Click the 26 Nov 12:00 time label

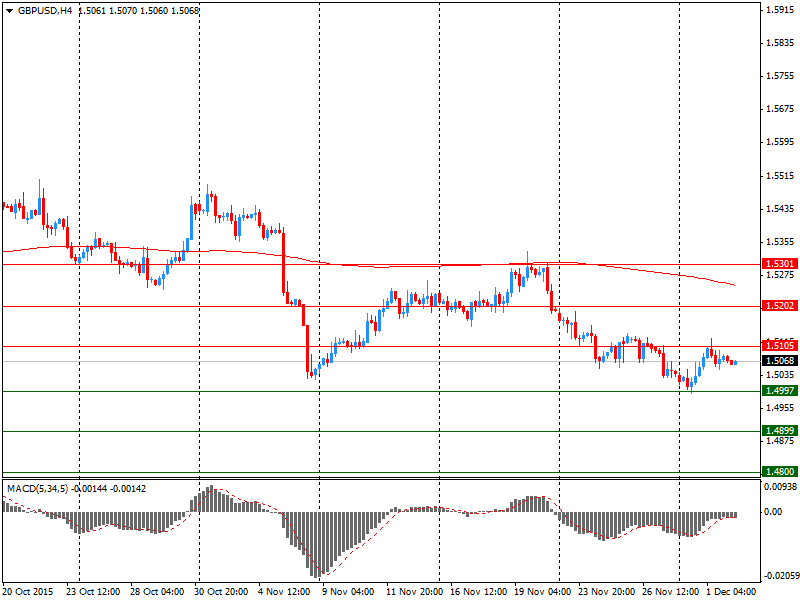point(670,592)
